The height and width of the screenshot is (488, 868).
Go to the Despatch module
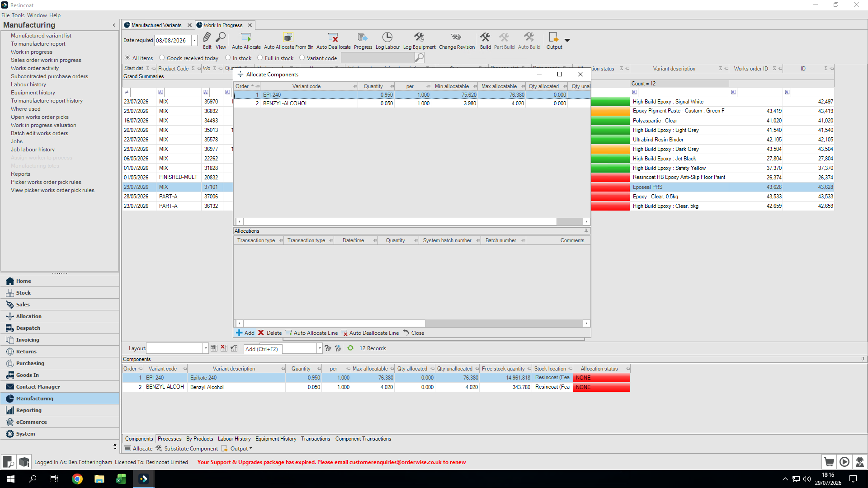(x=60, y=328)
